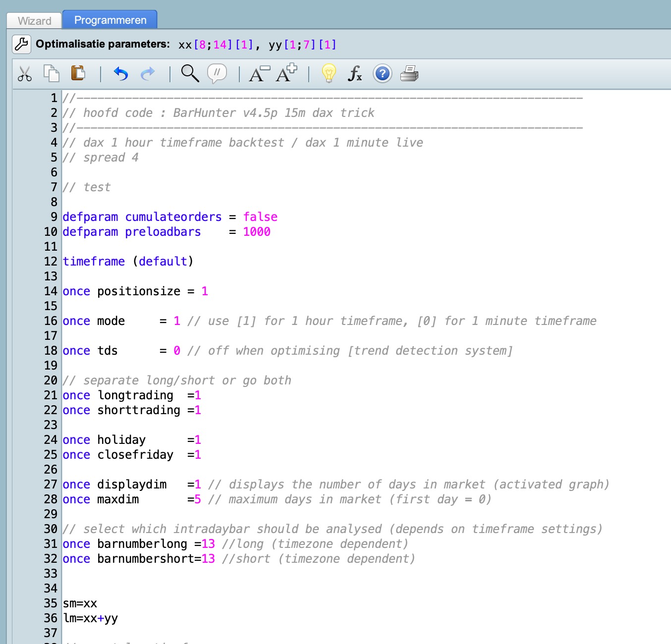Increase font size with A-plus icon
Viewport: 671px width, 644px height.
(x=286, y=73)
